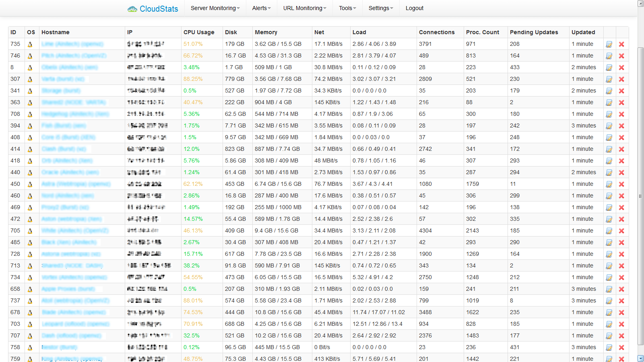Click the edit icon for server 307
Image resolution: width=644 pixels, height=362 pixels.
(x=609, y=79)
